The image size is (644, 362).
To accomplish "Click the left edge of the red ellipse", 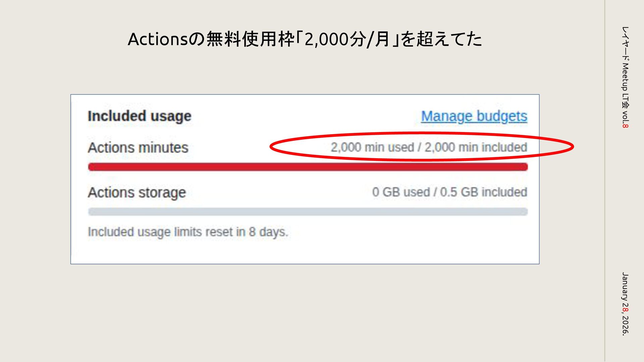I will pos(271,147).
